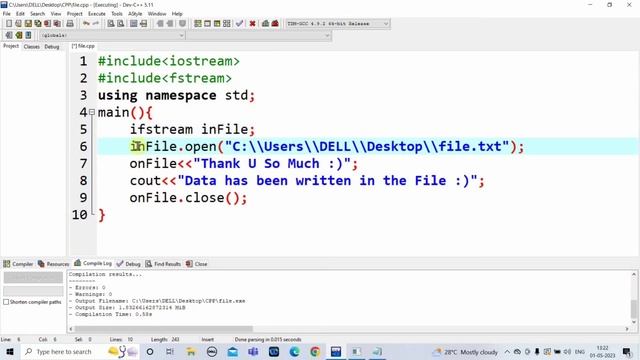This screenshot has width=640, height=360.
Task: Open Microsoft Edge from taskbar
Action: click(x=294, y=351)
